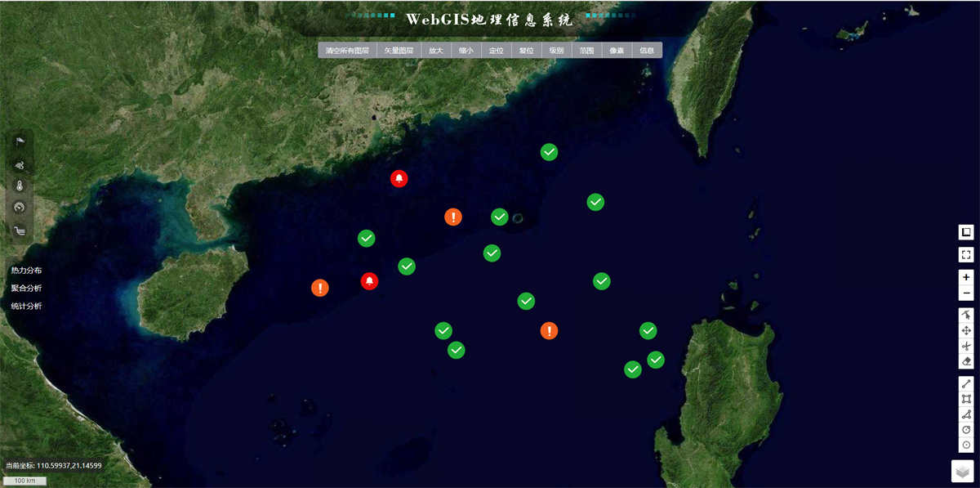Open 统计分析 statistics analysis
Screen dimensions: 980x488
(26, 306)
